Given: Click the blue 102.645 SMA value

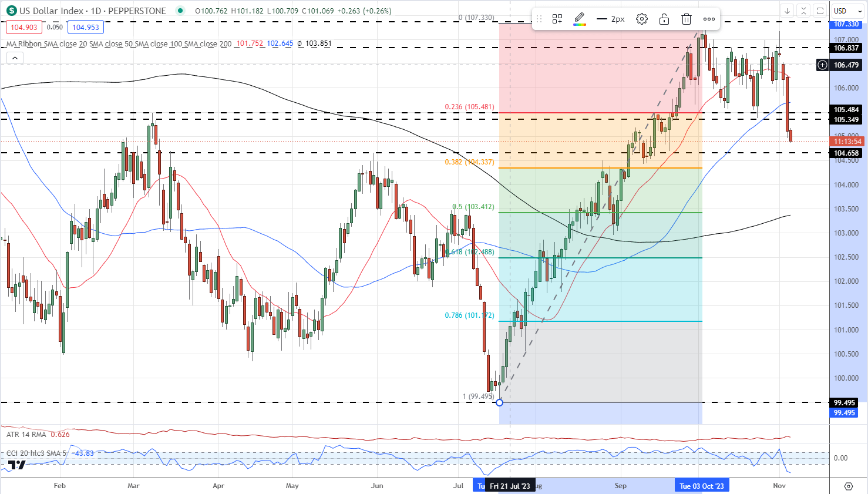Looking at the screenshot, I should coord(280,43).
